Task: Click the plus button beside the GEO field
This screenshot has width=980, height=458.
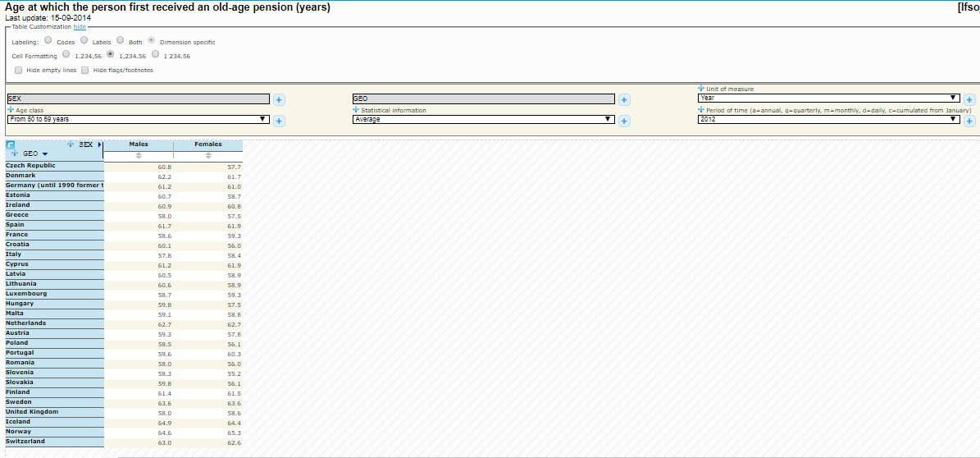Action: [x=624, y=100]
